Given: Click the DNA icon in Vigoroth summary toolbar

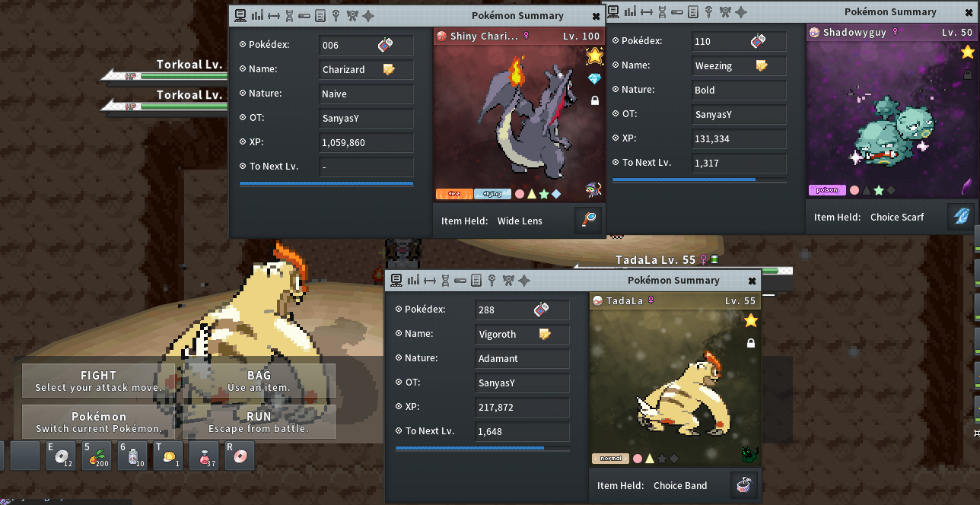Looking at the screenshot, I should tap(445, 281).
